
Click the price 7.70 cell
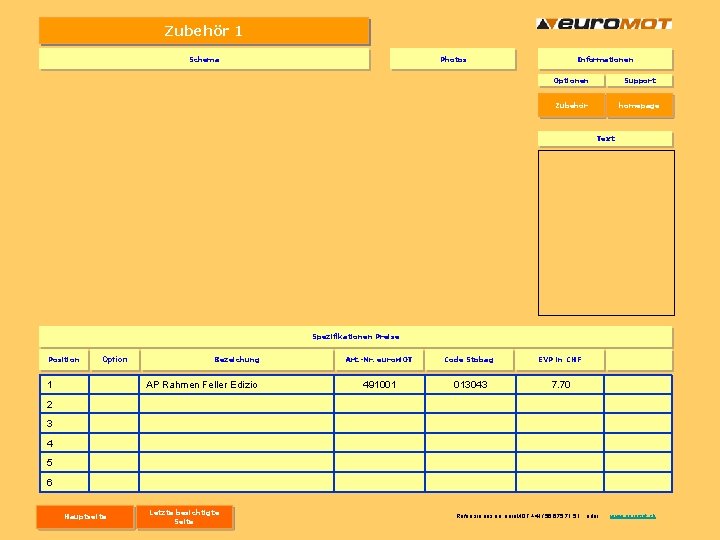coord(560,385)
